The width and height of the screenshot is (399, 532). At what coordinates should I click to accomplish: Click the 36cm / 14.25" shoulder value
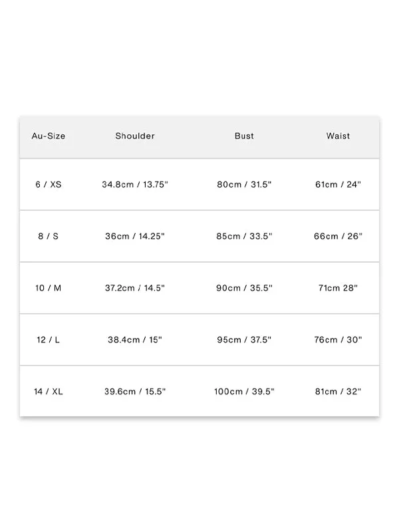(135, 236)
